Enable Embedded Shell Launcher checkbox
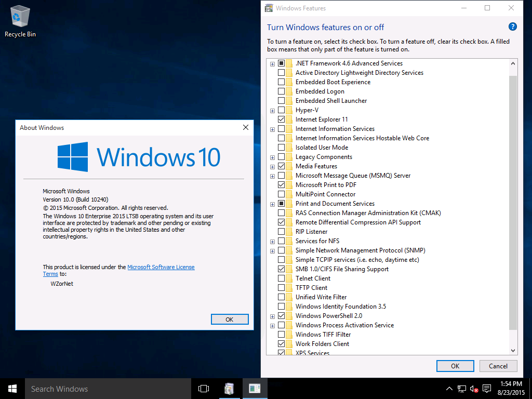Image resolution: width=532 pixels, height=399 pixels. coord(281,100)
